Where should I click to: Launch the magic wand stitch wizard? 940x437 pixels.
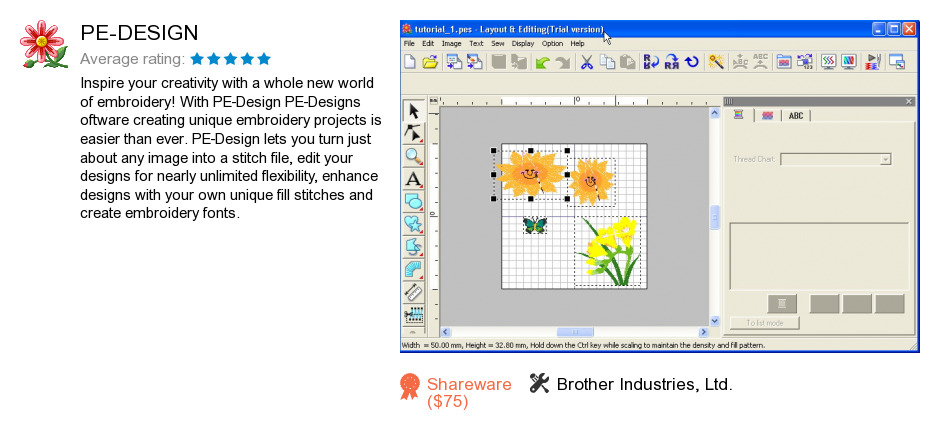coord(716,62)
